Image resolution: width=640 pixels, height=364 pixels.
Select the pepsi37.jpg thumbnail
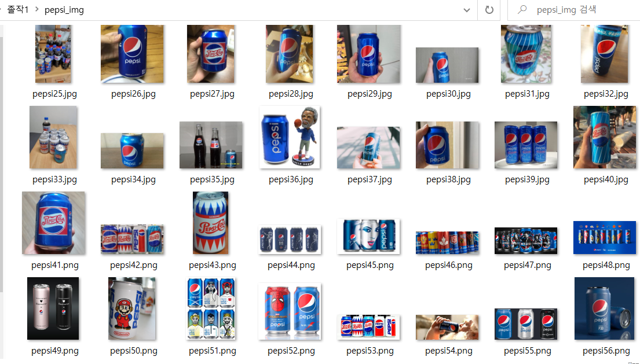368,148
